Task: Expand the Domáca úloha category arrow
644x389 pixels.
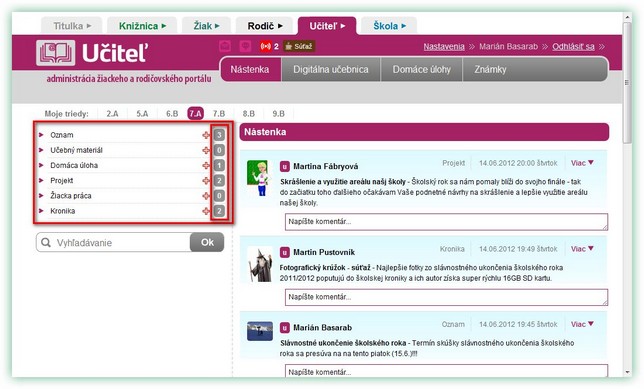Action: 41,166
